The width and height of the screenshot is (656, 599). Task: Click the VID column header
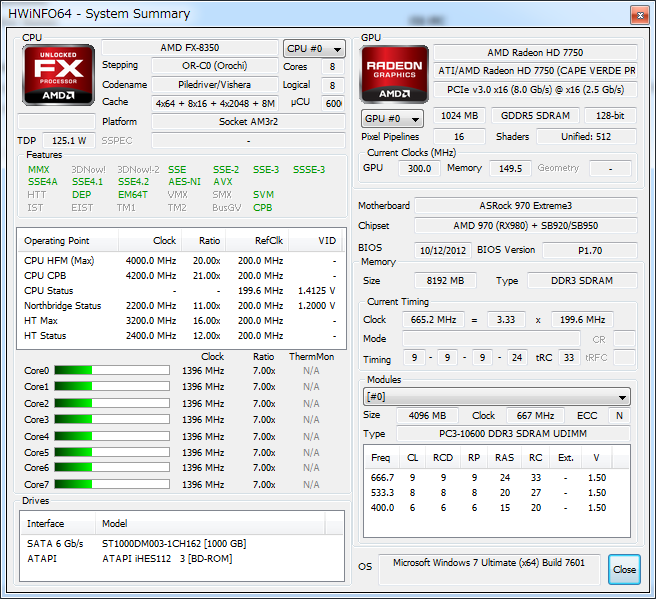click(x=315, y=241)
